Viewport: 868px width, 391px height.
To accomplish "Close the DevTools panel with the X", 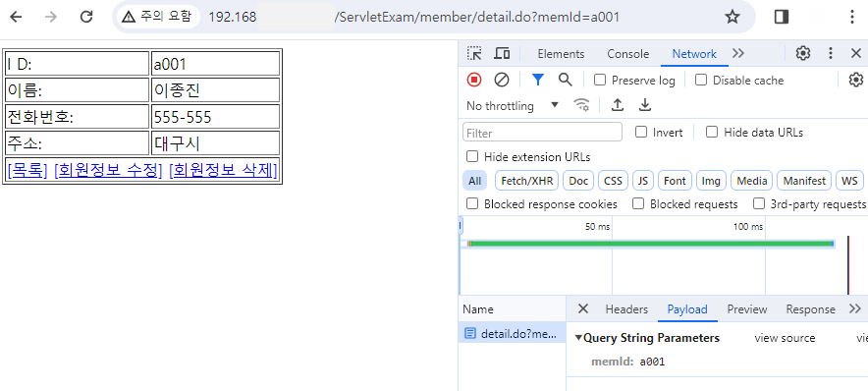I will 856,53.
